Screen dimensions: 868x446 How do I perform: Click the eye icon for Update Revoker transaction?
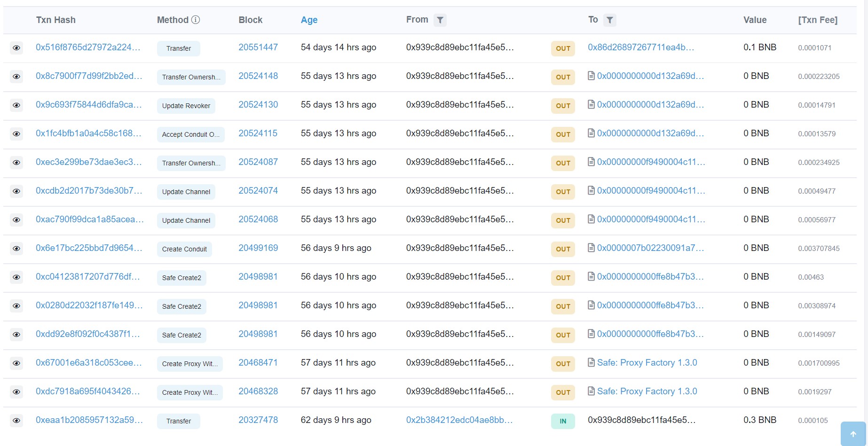click(16, 105)
